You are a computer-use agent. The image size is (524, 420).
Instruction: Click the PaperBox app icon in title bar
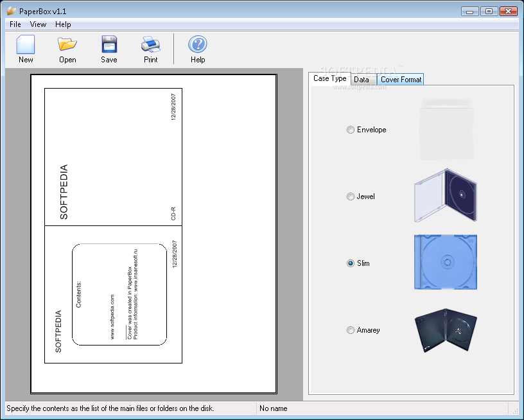pyautogui.click(x=12, y=11)
